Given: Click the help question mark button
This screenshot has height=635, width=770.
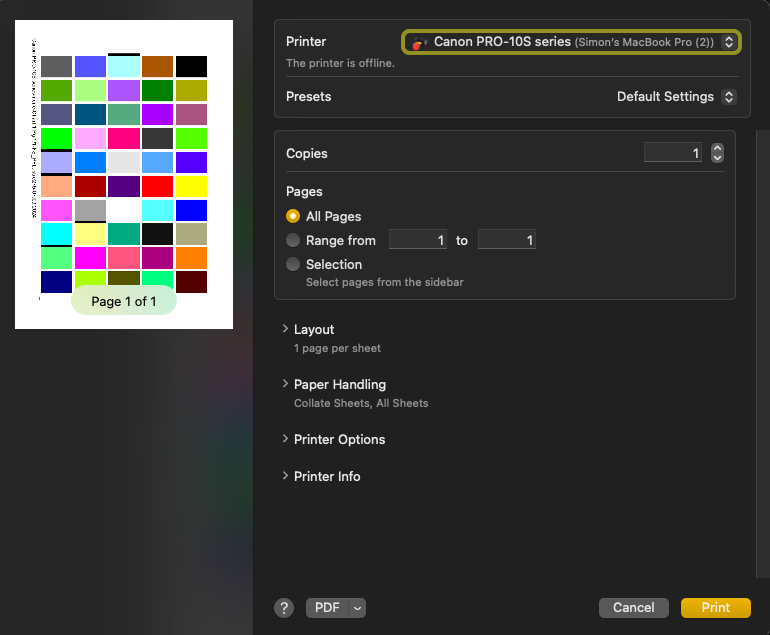Looking at the screenshot, I should pyautogui.click(x=284, y=608).
